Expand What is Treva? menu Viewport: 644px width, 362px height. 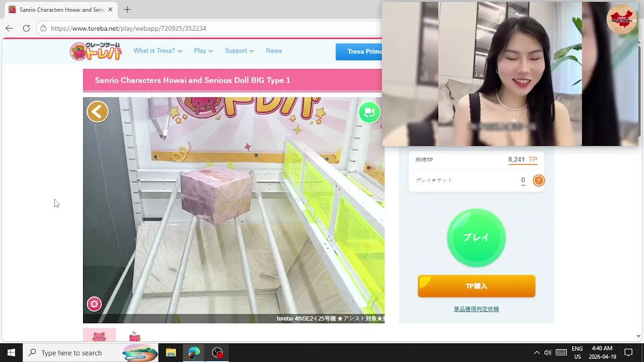click(158, 51)
